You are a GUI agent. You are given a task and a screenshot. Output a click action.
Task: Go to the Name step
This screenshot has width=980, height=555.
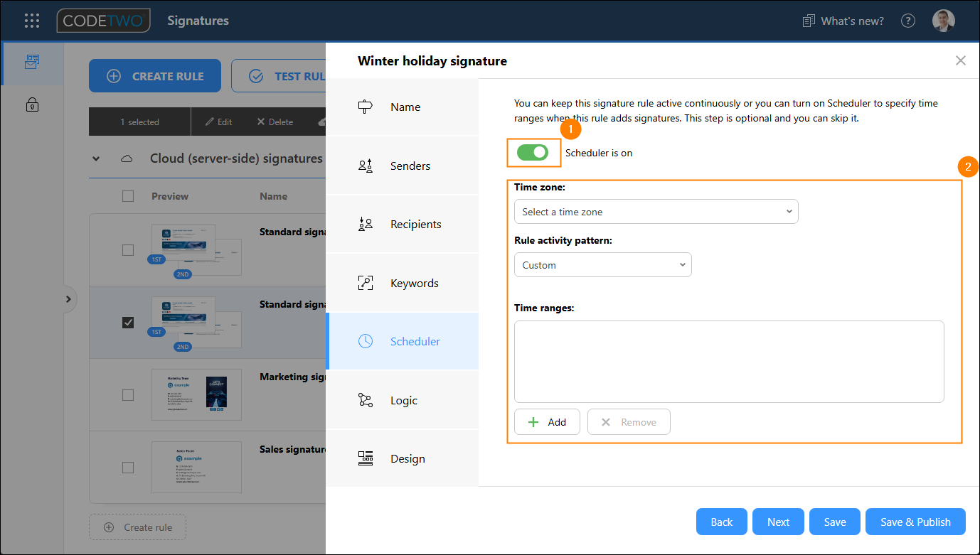[x=403, y=107]
